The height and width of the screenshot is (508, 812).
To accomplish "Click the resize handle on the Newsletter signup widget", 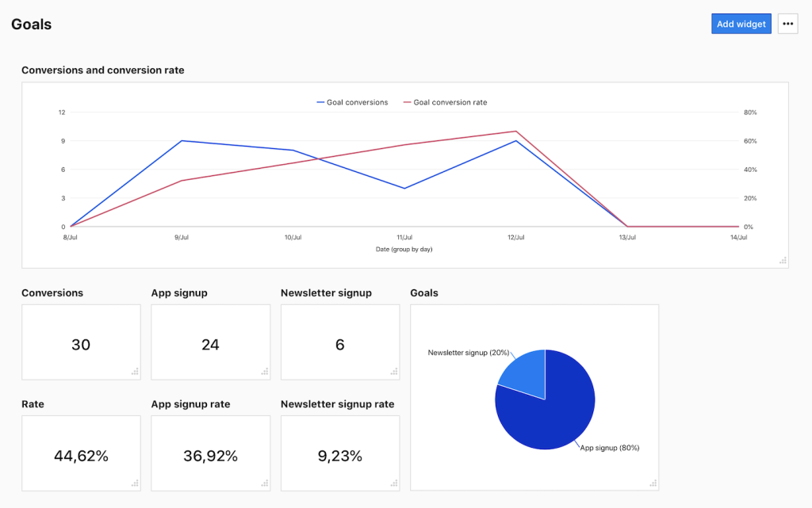I will tap(394, 371).
